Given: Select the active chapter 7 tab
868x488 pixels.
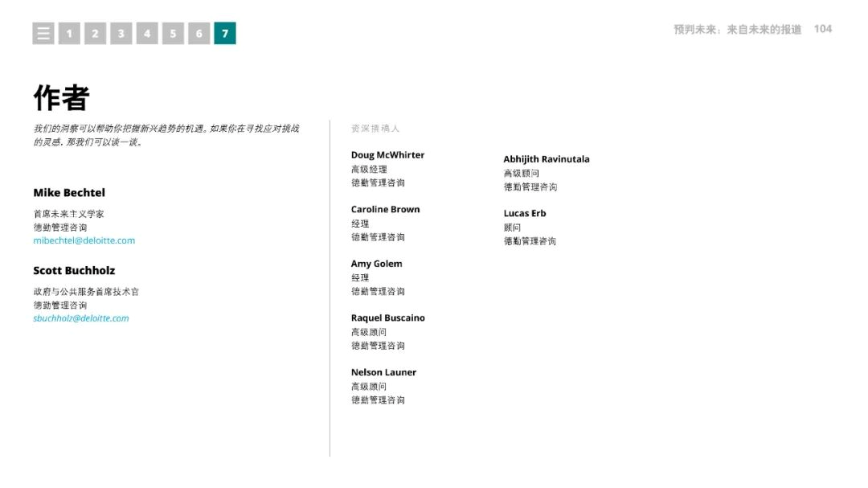Looking at the screenshot, I should 225,33.
